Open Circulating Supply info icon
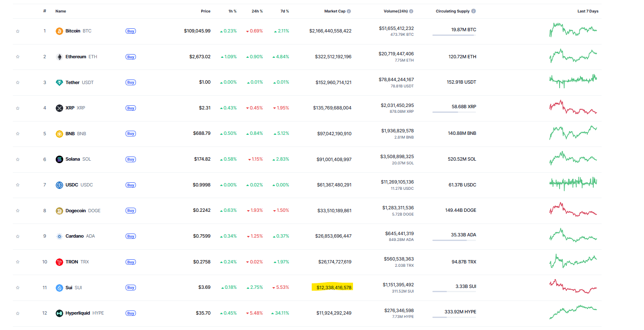 [x=474, y=11]
